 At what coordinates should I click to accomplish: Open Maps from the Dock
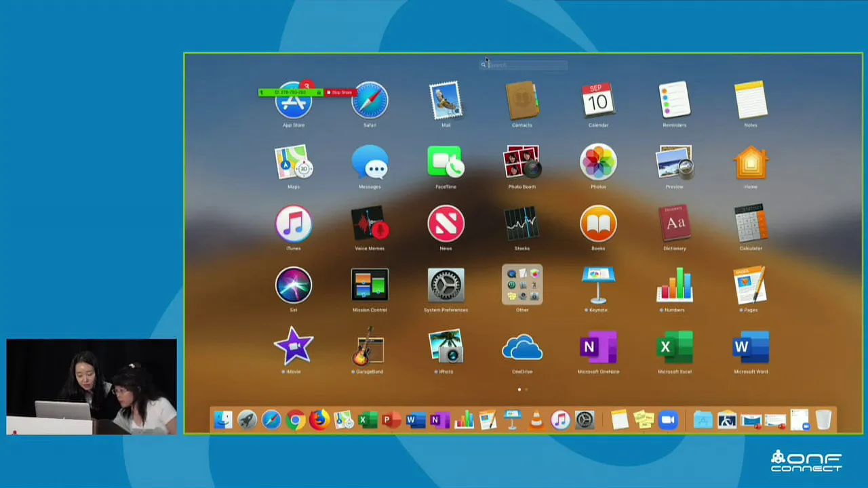(x=343, y=420)
